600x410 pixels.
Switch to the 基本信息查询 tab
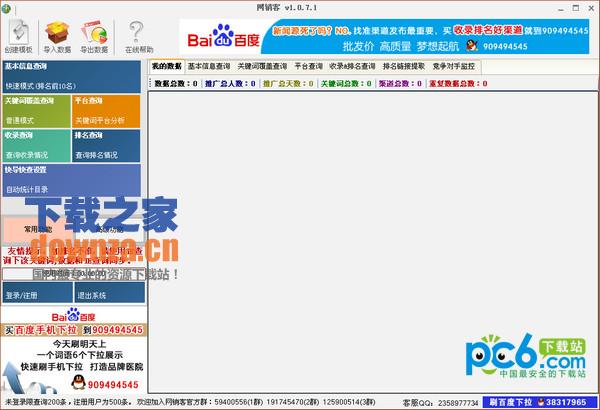pyautogui.click(x=209, y=67)
